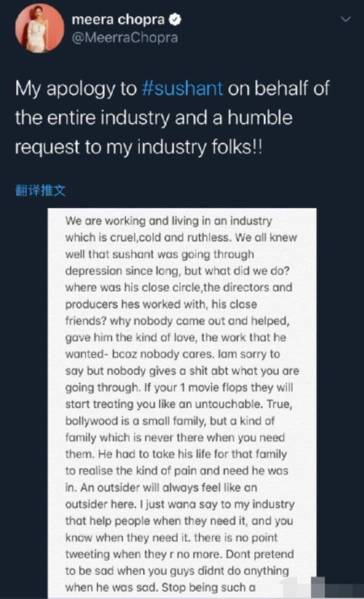Click note line starting "We are working"
Screen dimensions: 364x599
168,220
